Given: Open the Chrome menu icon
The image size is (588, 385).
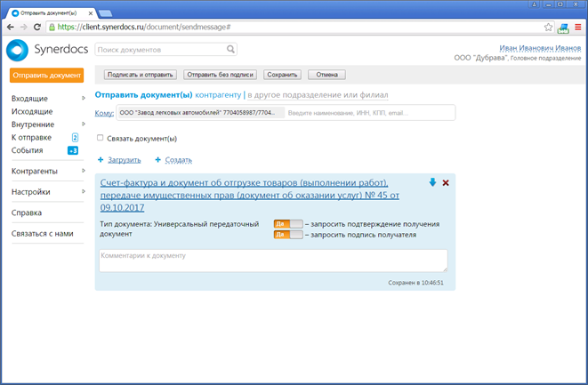Looking at the screenshot, I should [x=577, y=28].
